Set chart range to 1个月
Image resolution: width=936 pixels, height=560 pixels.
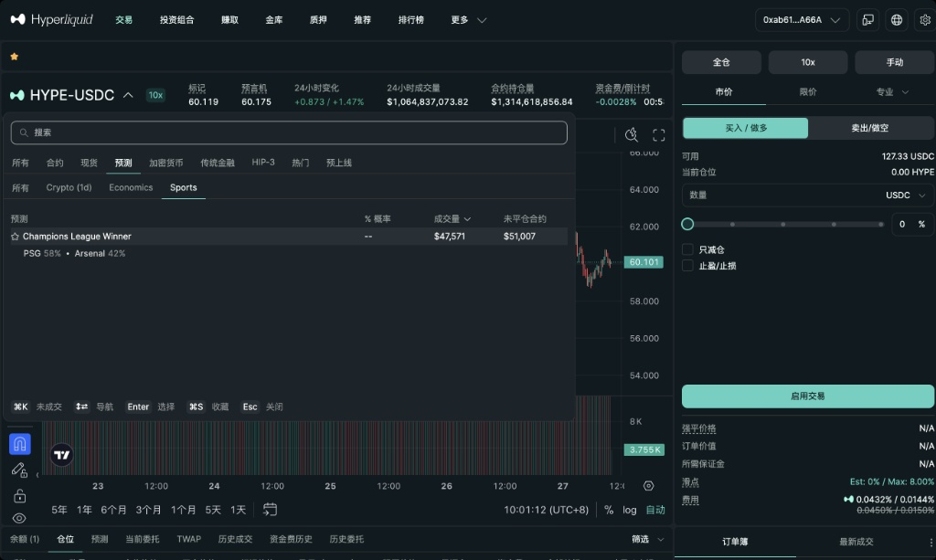point(183,510)
